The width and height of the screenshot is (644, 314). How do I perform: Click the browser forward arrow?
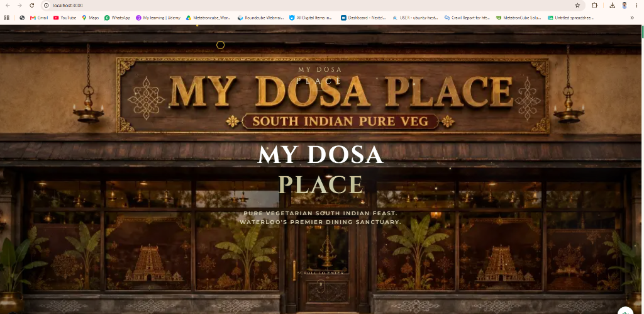(x=19, y=5)
